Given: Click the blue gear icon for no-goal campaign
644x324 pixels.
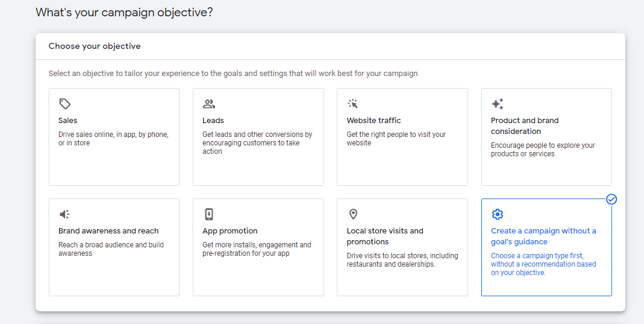Looking at the screenshot, I should 498,214.
